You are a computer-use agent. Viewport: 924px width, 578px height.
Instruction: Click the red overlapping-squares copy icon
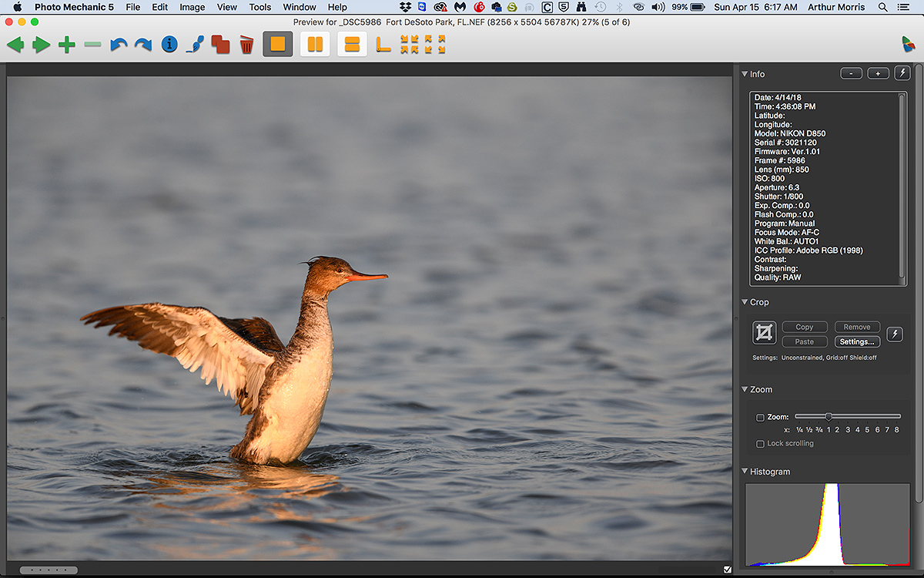click(x=221, y=45)
